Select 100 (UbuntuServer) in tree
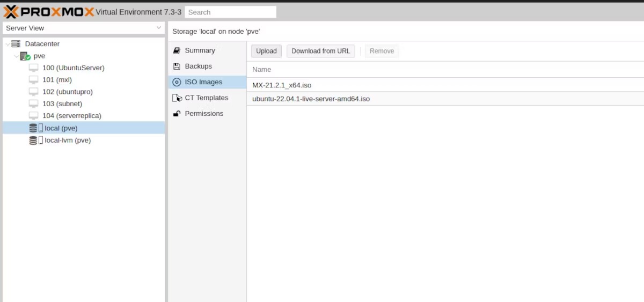The height and width of the screenshot is (302, 644). coord(74,68)
